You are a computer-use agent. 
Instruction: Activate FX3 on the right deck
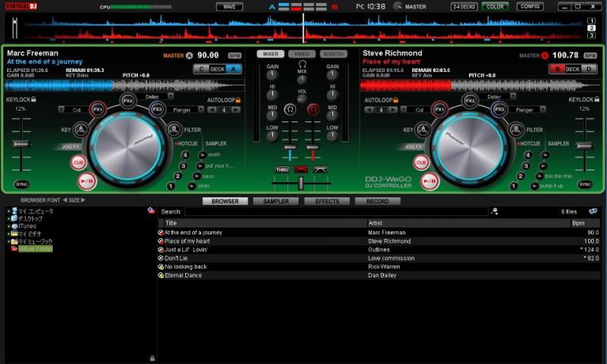point(499,109)
